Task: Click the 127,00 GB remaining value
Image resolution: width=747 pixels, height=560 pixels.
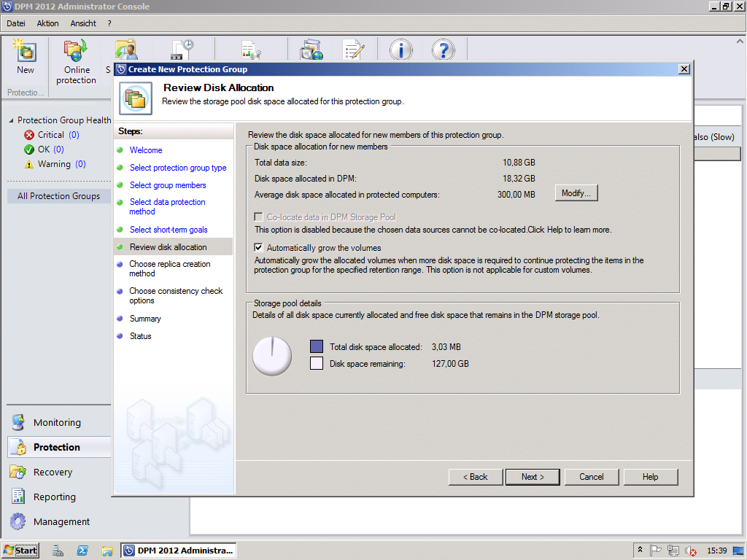Action: point(450,364)
